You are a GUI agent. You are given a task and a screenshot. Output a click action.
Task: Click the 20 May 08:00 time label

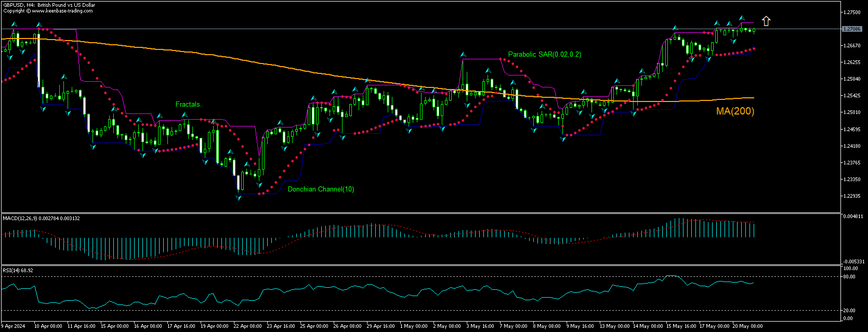(748, 326)
